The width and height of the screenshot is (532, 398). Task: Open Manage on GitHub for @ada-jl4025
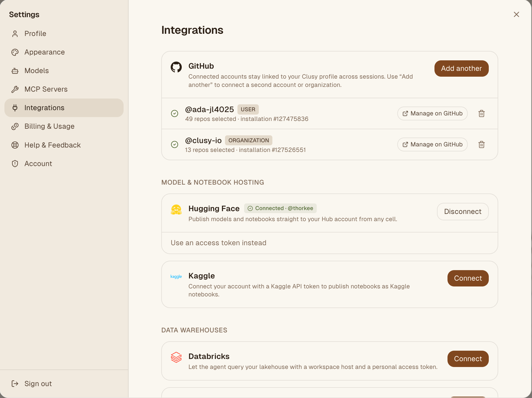tap(432, 113)
